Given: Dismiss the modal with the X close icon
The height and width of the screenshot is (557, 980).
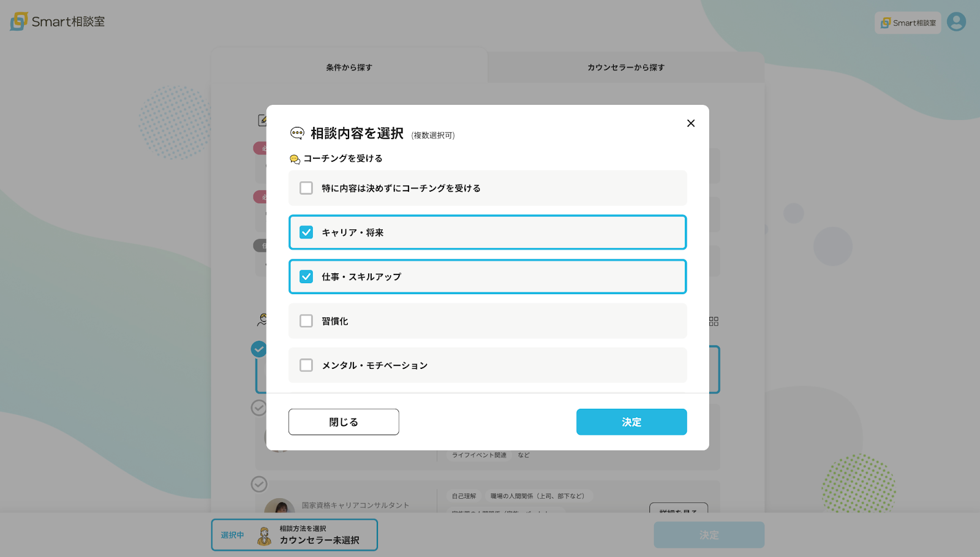Looking at the screenshot, I should pos(690,123).
